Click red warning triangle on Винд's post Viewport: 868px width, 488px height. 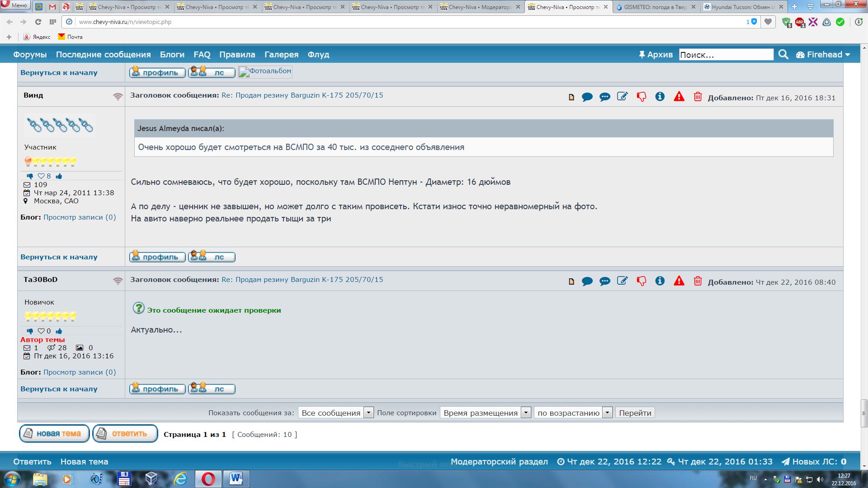pyautogui.click(x=679, y=97)
